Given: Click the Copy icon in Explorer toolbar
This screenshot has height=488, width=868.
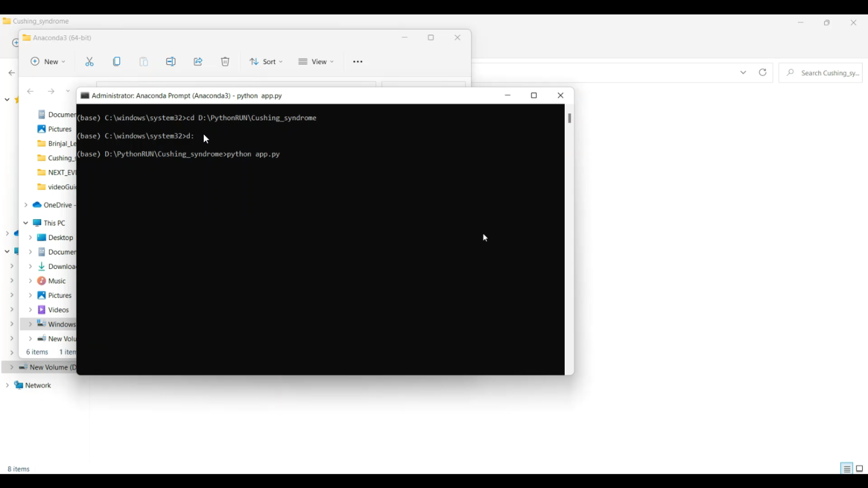Looking at the screenshot, I should click(117, 62).
